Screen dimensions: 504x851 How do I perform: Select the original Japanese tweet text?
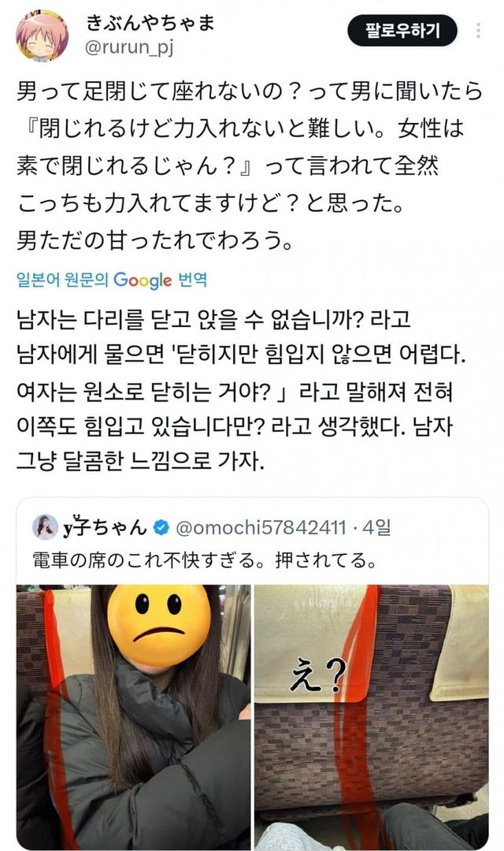tap(249, 165)
